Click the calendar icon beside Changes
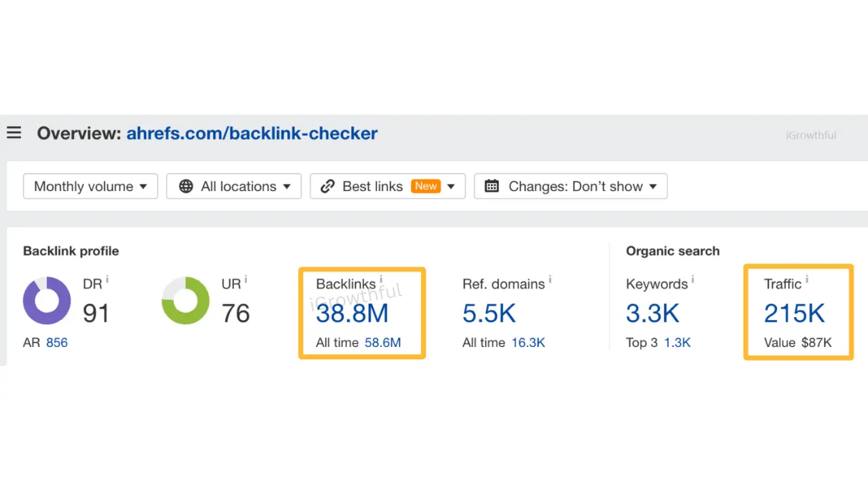 click(x=492, y=186)
